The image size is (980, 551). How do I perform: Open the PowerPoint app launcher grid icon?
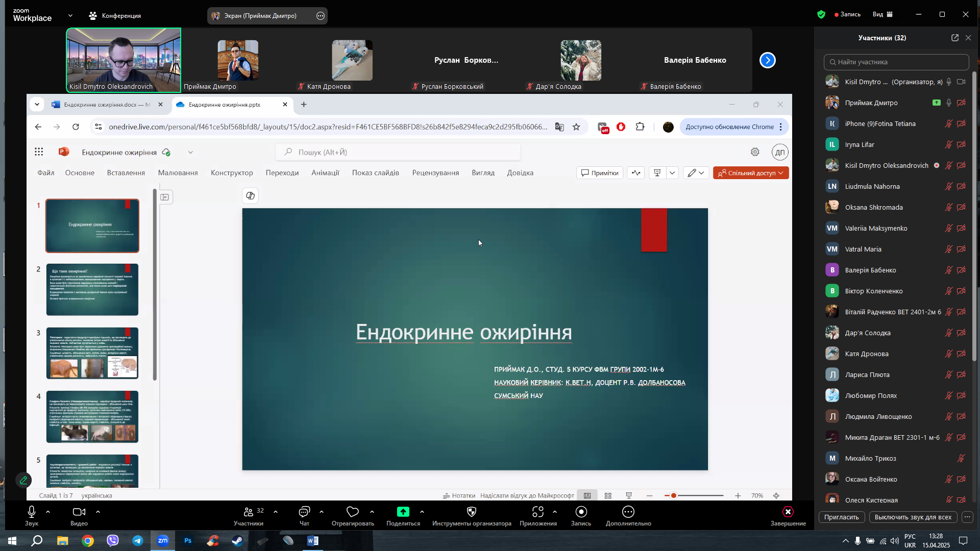[x=39, y=152]
